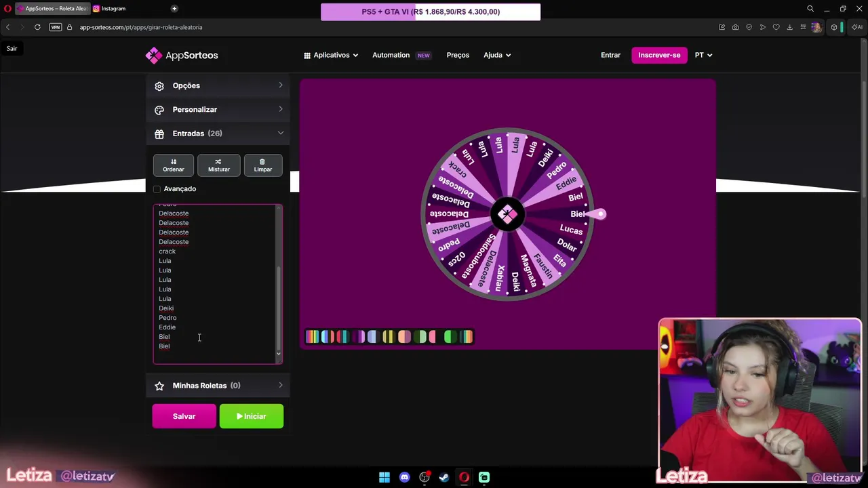Select the red-teal palette swatch
The height and width of the screenshot is (488, 868).
[x=342, y=337]
